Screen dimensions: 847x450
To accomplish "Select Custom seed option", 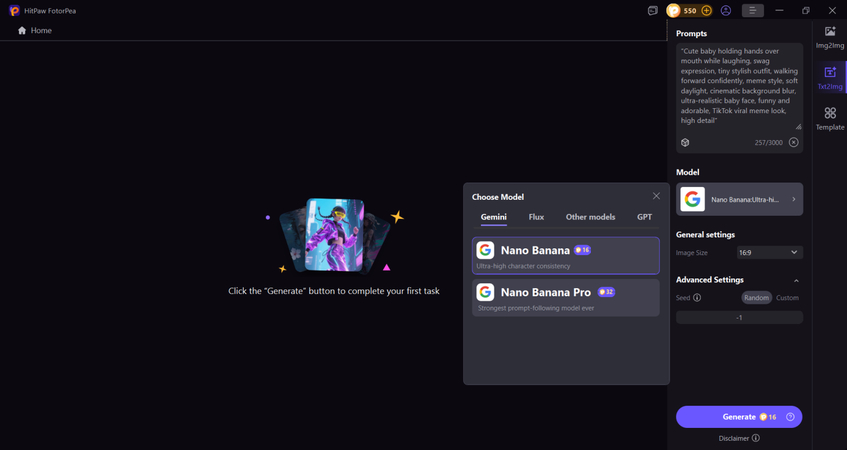I will pos(787,298).
